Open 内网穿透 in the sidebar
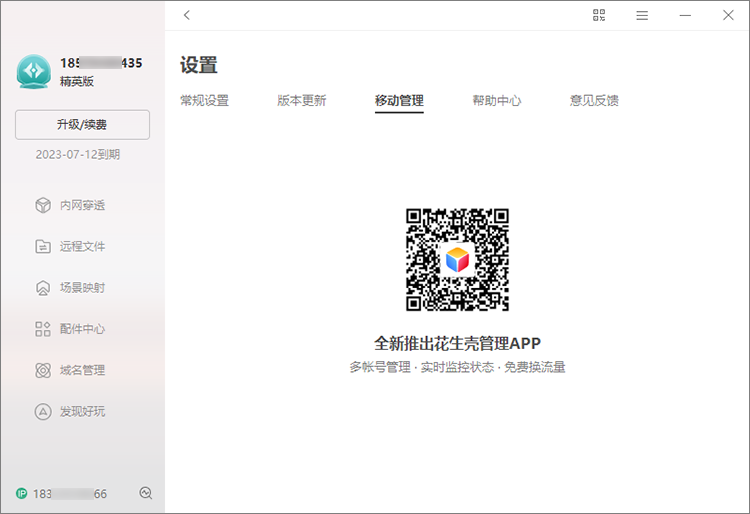This screenshot has width=750, height=514. tap(82, 205)
